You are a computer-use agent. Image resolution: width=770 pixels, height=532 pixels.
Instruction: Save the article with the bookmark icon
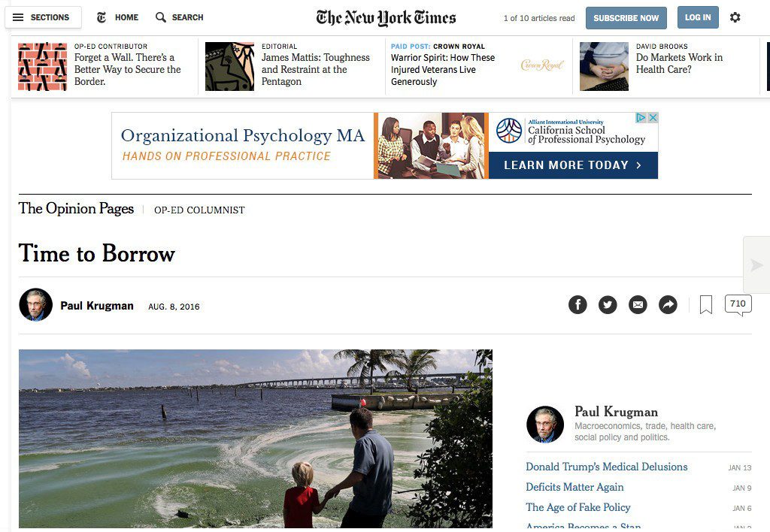[x=705, y=305]
